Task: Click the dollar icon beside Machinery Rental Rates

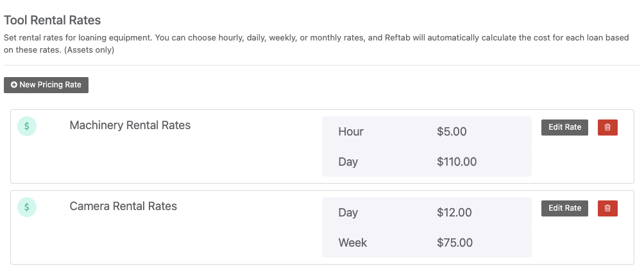Action: click(27, 126)
